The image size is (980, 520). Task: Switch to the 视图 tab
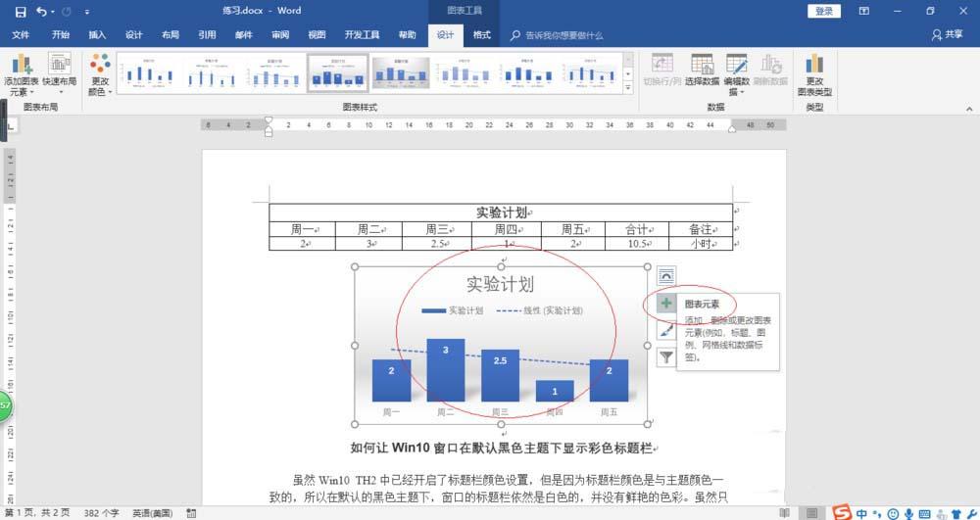point(317,35)
